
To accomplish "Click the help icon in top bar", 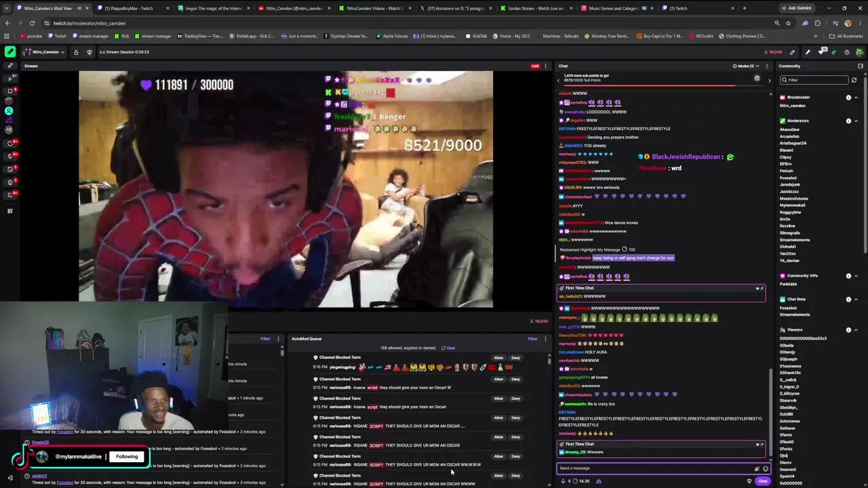I will click(x=846, y=52).
